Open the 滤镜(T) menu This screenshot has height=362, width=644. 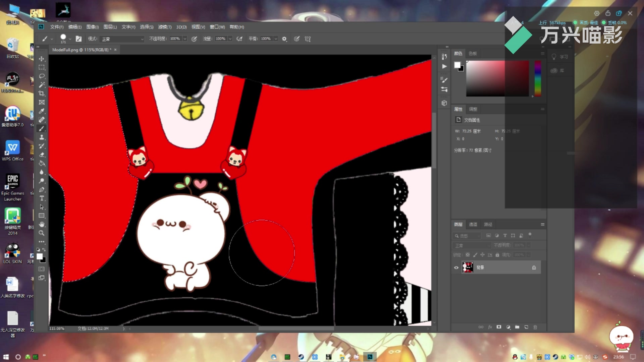tap(165, 27)
